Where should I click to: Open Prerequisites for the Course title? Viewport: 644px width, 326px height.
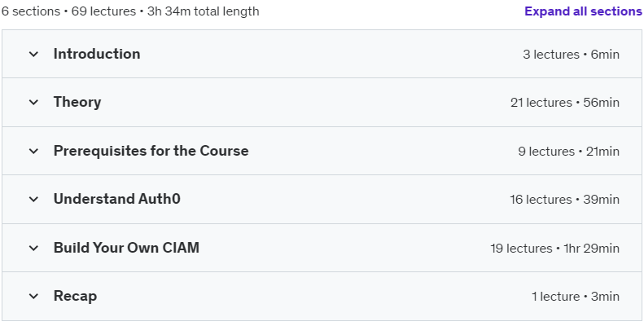coord(151,151)
